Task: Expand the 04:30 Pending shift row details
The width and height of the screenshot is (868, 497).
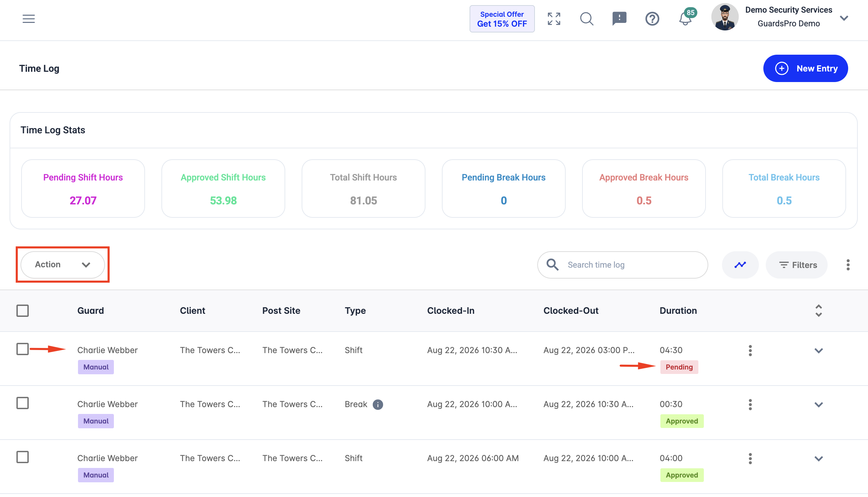Action: 818,350
